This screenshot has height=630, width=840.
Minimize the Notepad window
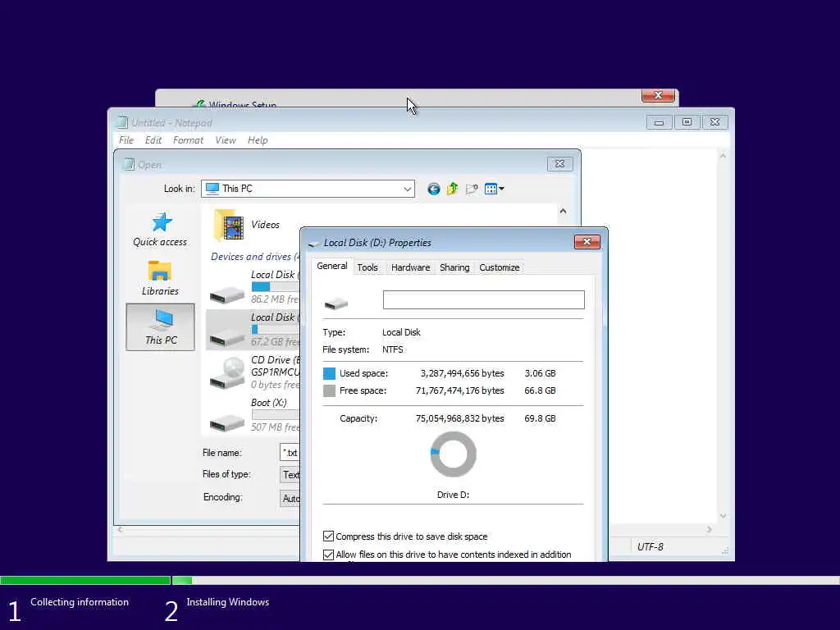coord(659,123)
